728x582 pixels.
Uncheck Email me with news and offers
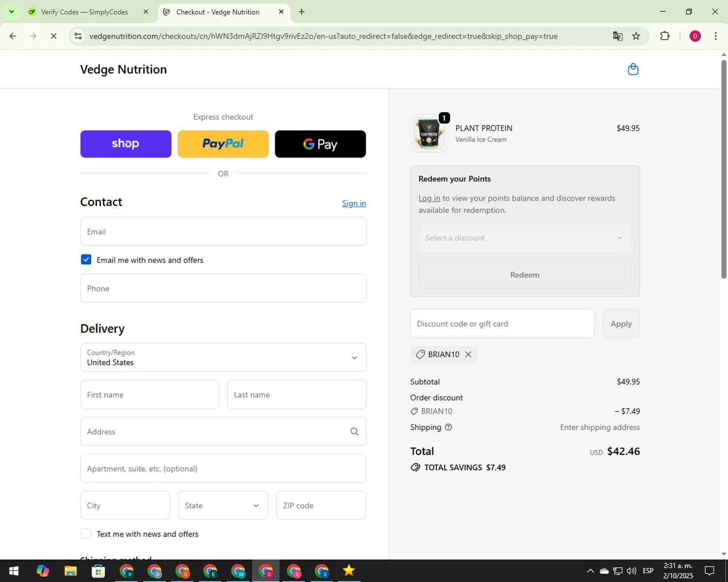[86, 259]
